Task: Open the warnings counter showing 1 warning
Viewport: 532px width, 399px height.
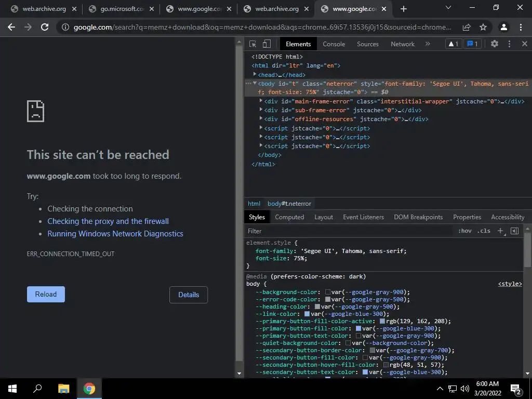Action: tap(454, 44)
